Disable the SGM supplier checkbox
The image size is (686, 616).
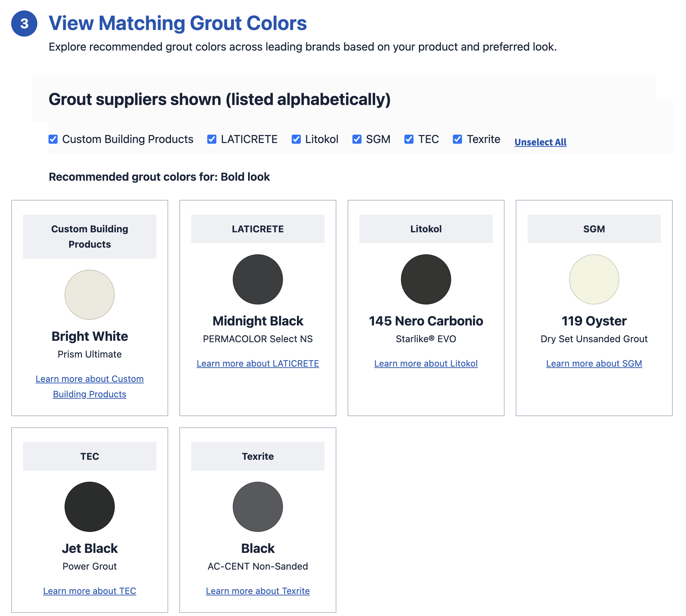pos(357,139)
